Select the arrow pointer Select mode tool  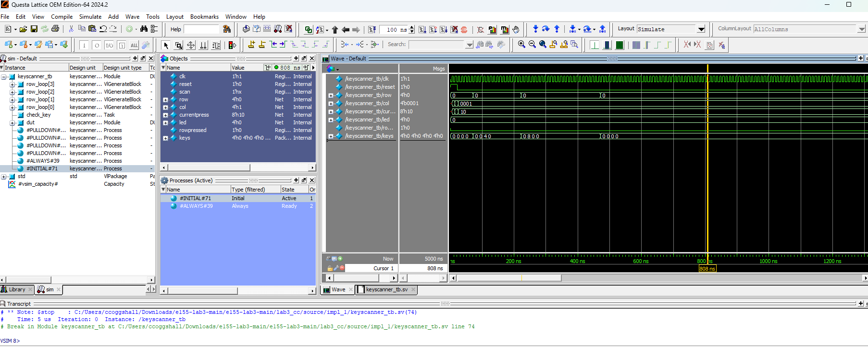pos(166,45)
